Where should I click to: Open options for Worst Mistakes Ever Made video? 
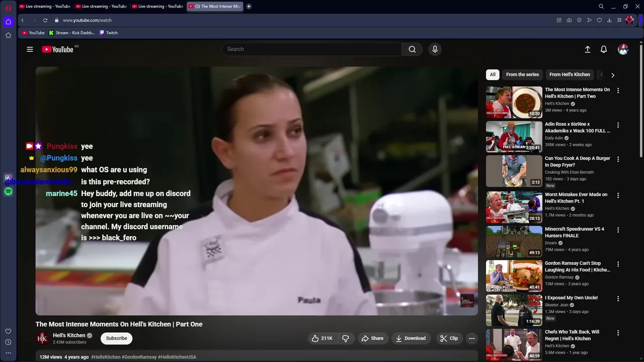tap(618, 195)
